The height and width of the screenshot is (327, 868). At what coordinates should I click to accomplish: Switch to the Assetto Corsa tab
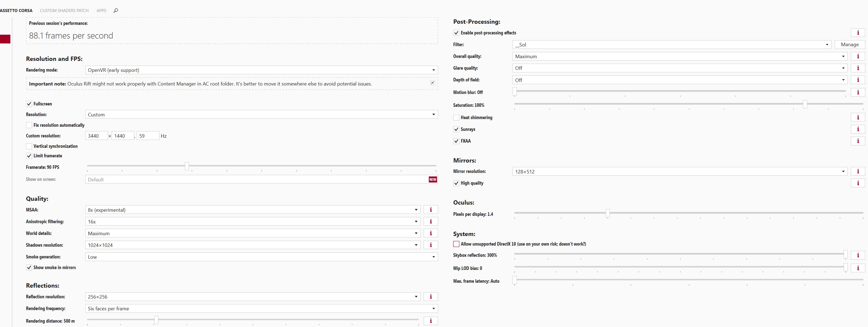pos(16,10)
